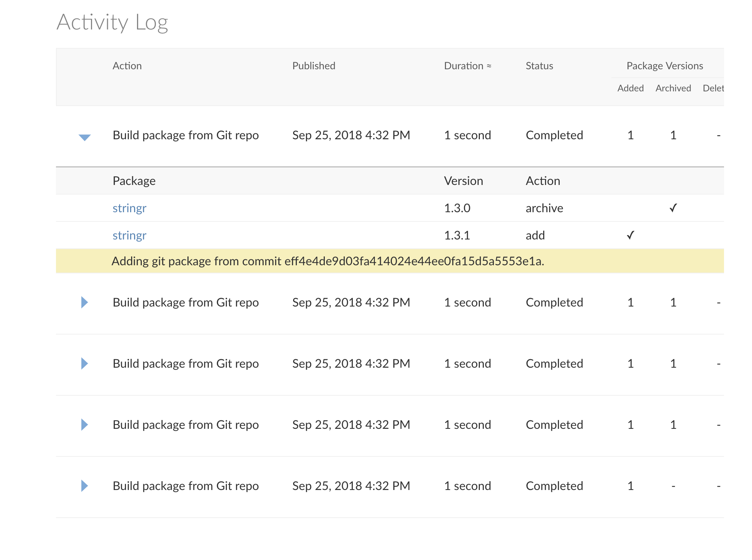Collapse the expanded Build package row triangle
Screen dimensions: 752x560
click(x=85, y=137)
